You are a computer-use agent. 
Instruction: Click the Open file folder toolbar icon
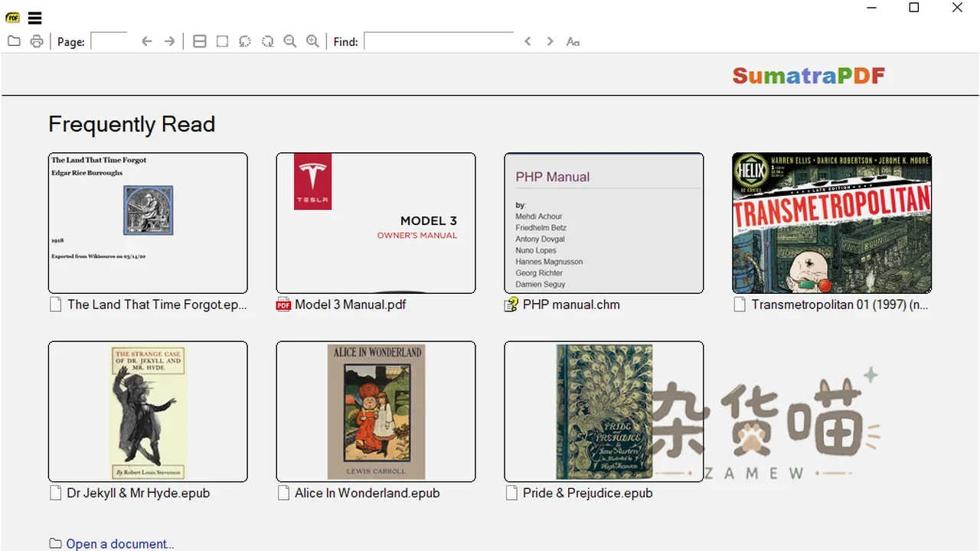point(14,41)
